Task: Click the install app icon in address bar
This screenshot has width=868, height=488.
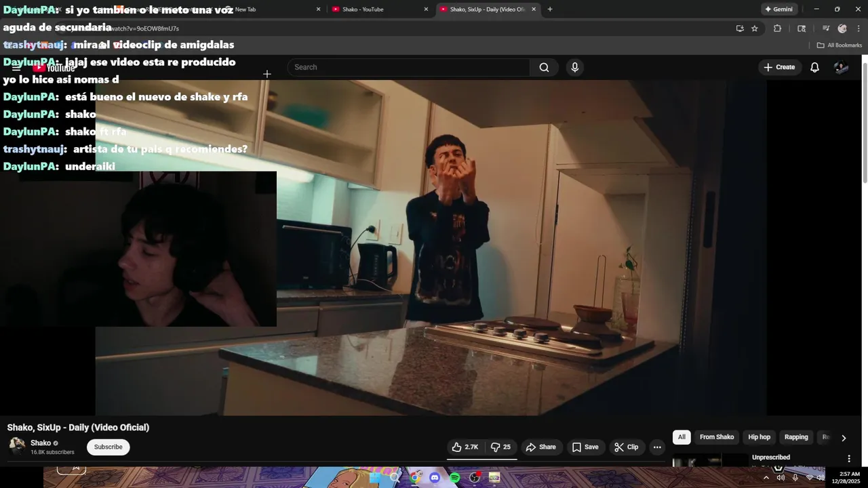Action: tap(739, 28)
